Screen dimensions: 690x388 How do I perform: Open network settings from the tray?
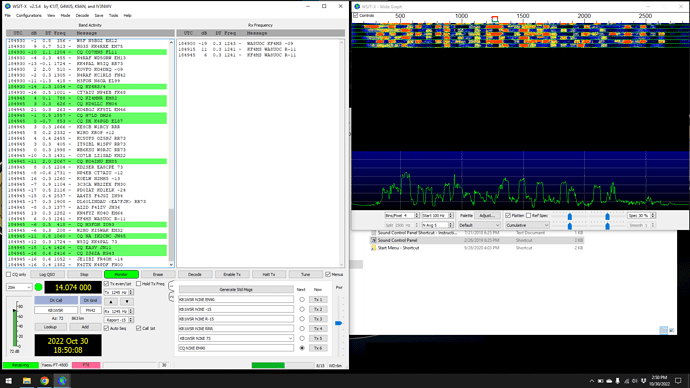626,381
